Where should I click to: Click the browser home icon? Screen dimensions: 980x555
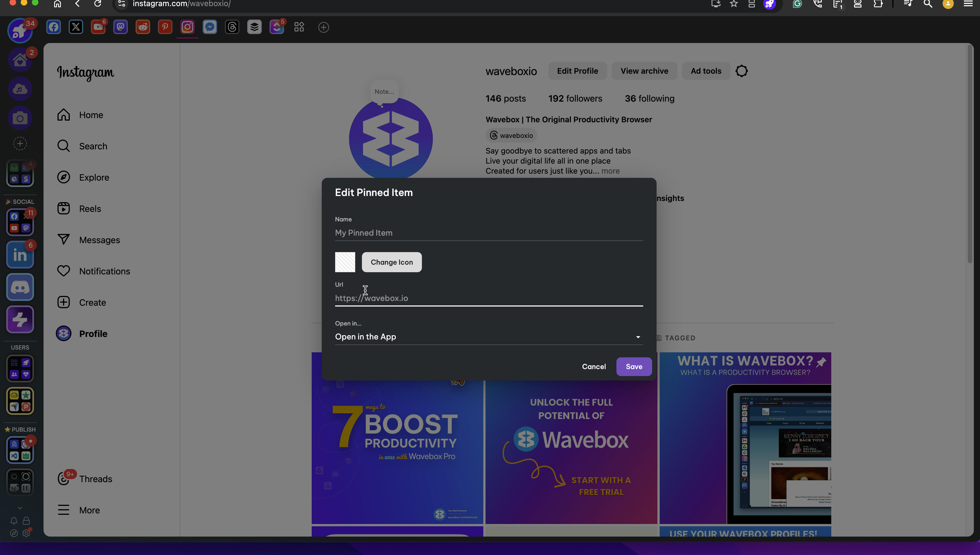tap(57, 4)
